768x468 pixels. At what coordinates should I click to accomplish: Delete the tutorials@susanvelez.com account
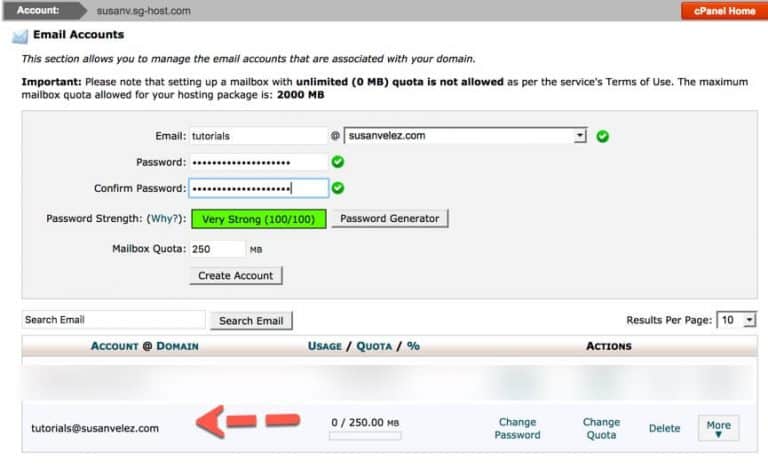pyautogui.click(x=664, y=428)
